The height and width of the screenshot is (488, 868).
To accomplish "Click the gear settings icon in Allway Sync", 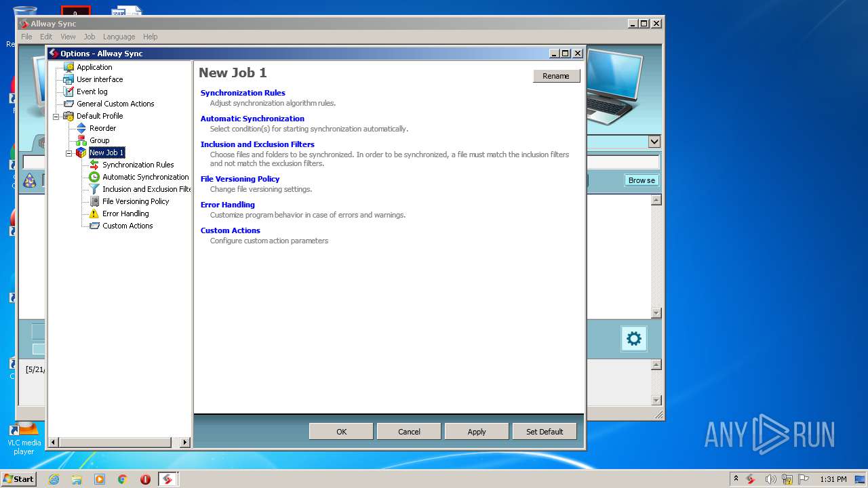I will (x=634, y=338).
